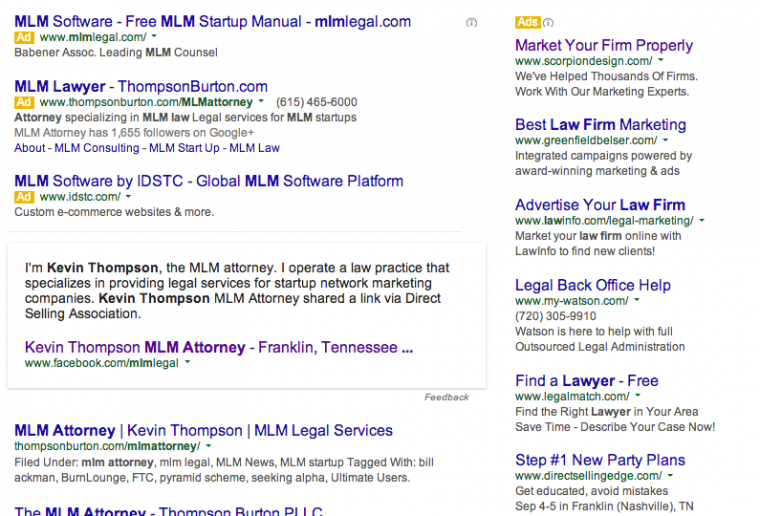Click the www.scorpiondesign.com/ URL text
760x516 pixels.
[584, 61]
